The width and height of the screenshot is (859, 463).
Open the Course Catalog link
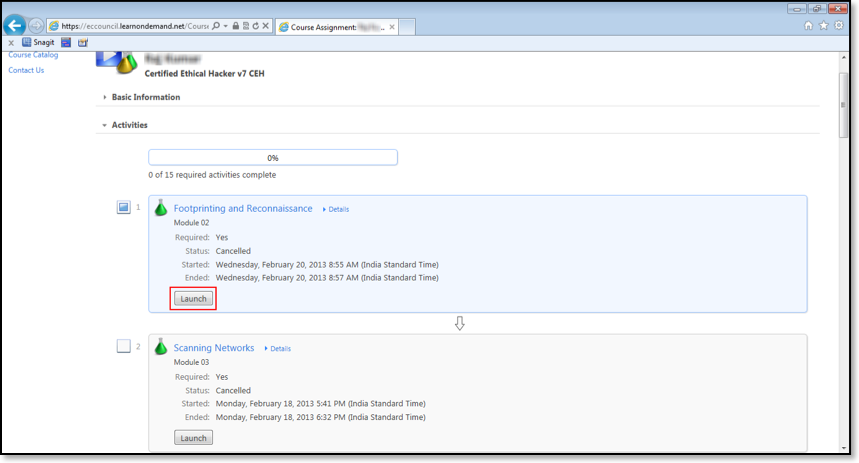(33, 55)
